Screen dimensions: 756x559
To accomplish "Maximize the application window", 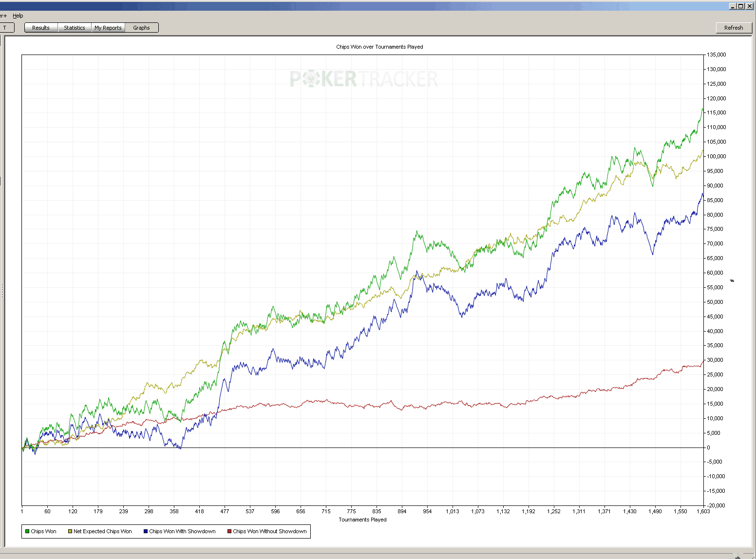I will tap(740, 6).
